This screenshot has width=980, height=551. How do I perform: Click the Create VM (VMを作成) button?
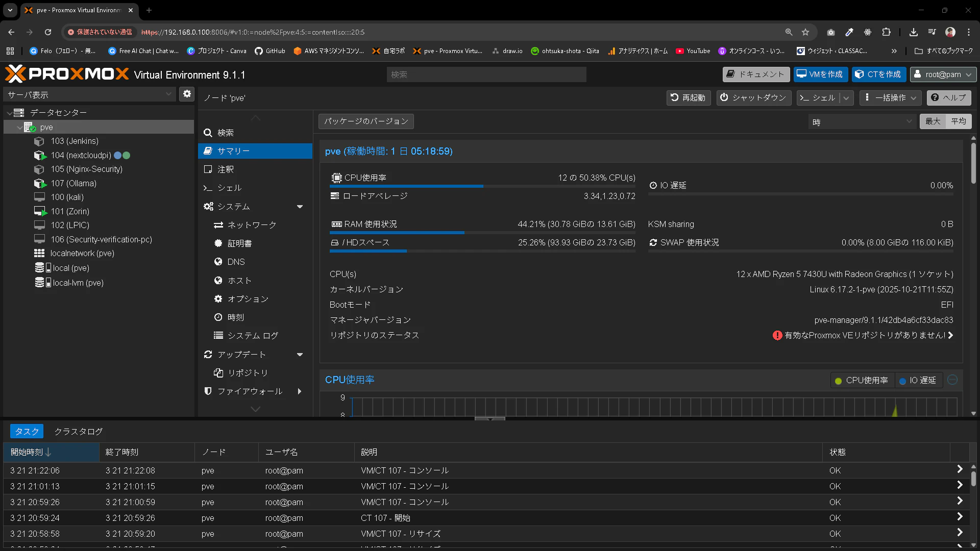(x=820, y=74)
